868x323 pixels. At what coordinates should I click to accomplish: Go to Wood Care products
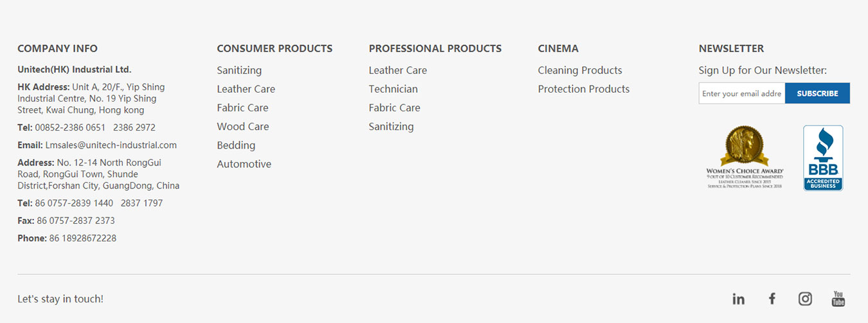tap(243, 127)
